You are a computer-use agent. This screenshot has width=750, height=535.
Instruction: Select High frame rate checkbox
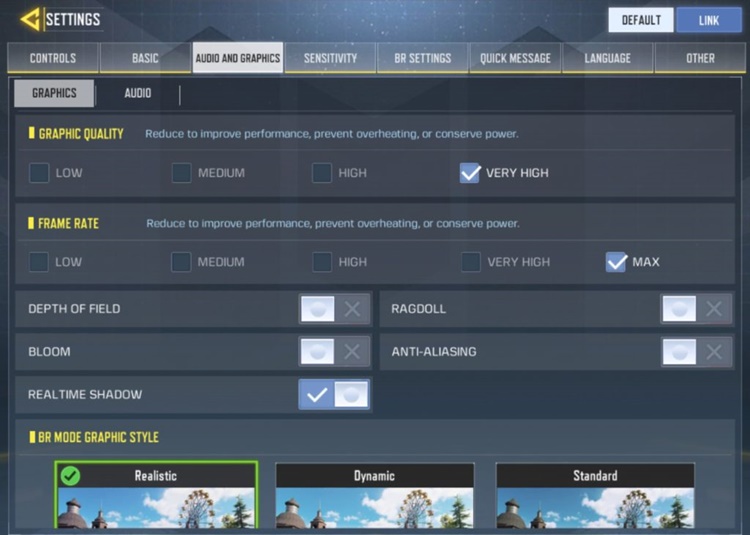coord(322,262)
